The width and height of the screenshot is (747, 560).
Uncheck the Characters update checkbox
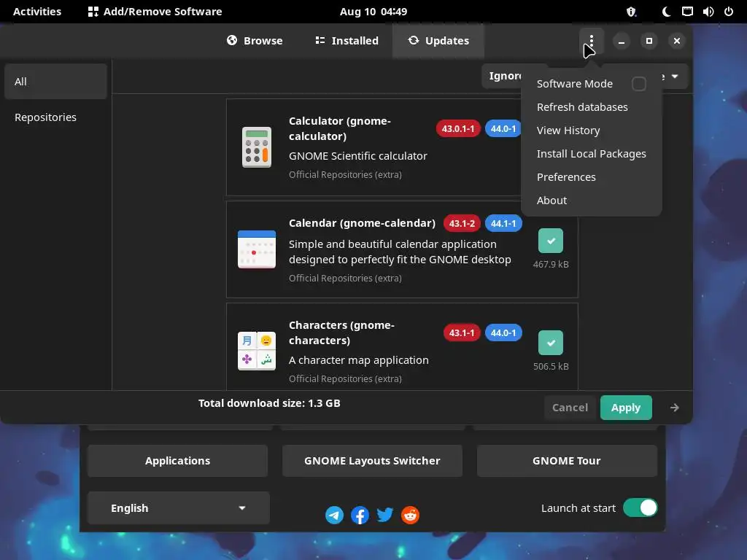pyautogui.click(x=551, y=343)
